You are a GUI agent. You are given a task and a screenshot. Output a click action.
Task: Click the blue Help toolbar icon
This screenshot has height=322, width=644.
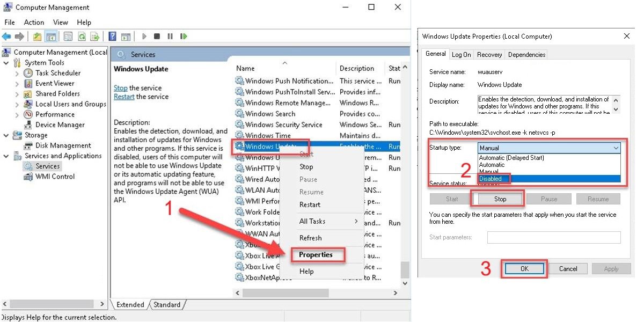tap(112, 36)
